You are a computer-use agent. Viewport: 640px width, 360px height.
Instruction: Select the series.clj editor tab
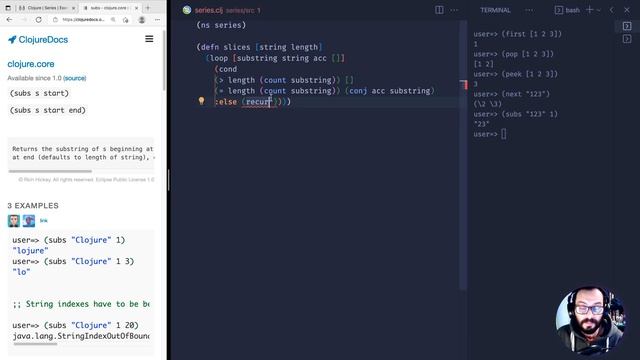(223, 10)
